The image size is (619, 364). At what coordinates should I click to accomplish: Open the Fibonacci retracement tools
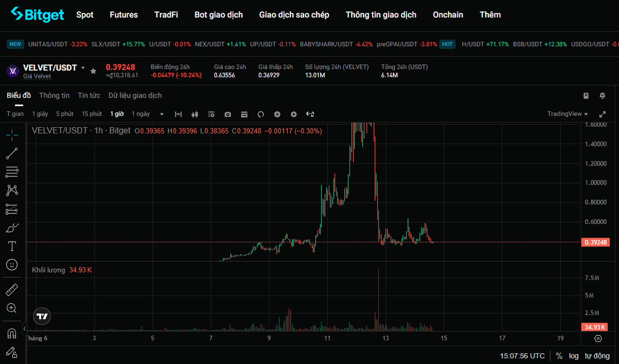pyautogui.click(x=12, y=172)
